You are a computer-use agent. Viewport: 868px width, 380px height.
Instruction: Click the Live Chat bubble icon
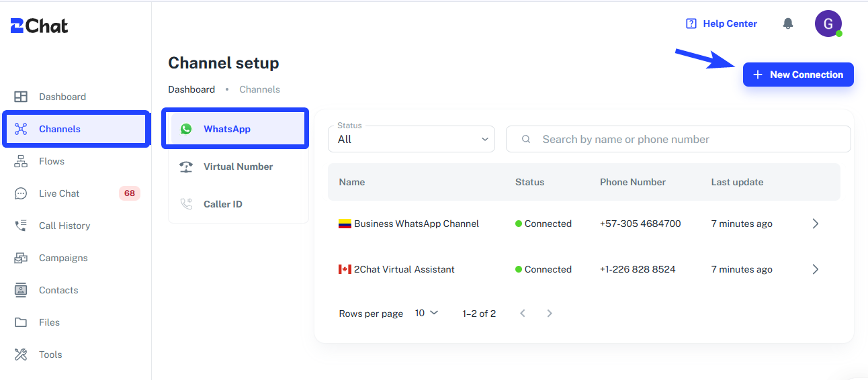[x=21, y=193]
